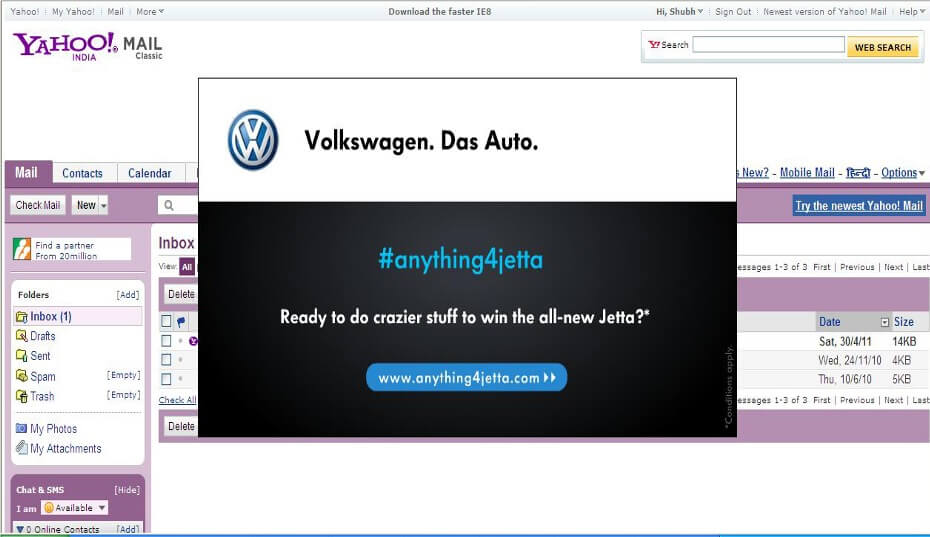Click Newest version of Yahoo! Mail link
The height and width of the screenshot is (537, 930).
point(824,11)
